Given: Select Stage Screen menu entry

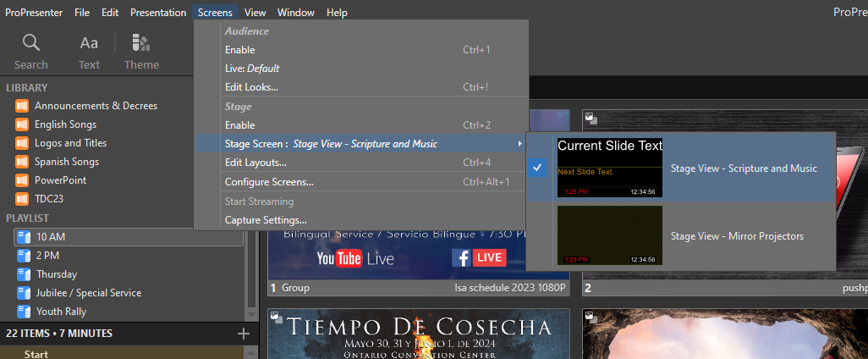Looking at the screenshot, I should (x=361, y=144).
